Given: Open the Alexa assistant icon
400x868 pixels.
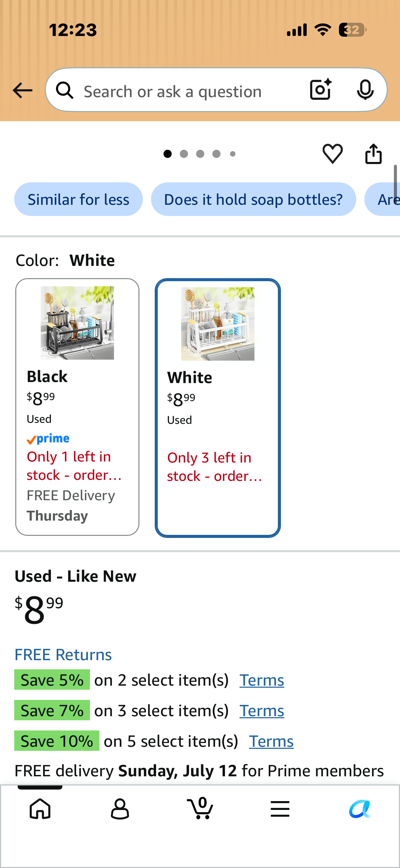Looking at the screenshot, I should (360, 809).
